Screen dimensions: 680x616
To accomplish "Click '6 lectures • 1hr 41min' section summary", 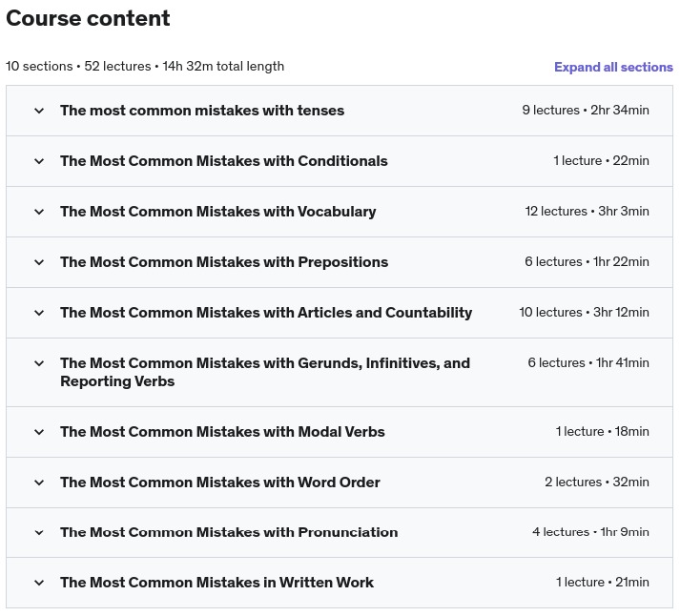I will pos(587,363).
